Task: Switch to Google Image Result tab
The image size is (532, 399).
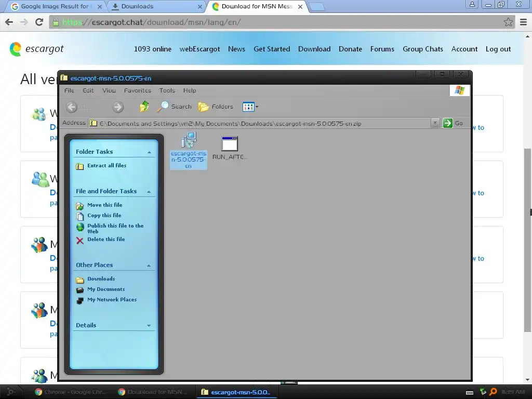Action: [x=56, y=6]
